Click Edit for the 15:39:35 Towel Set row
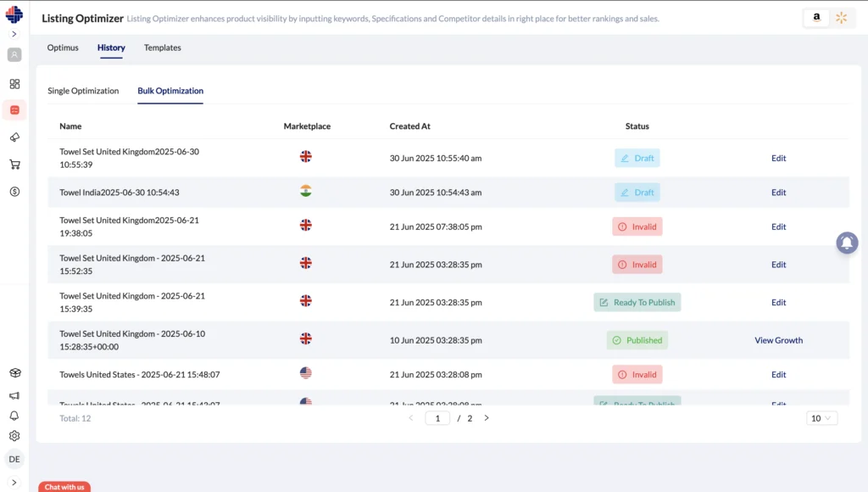The image size is (868, 492). 778,302
